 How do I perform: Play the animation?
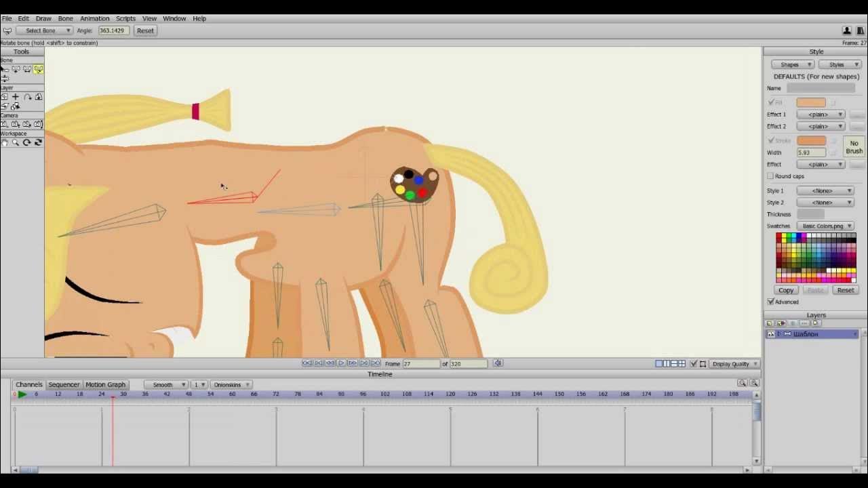tap(341, 363)
